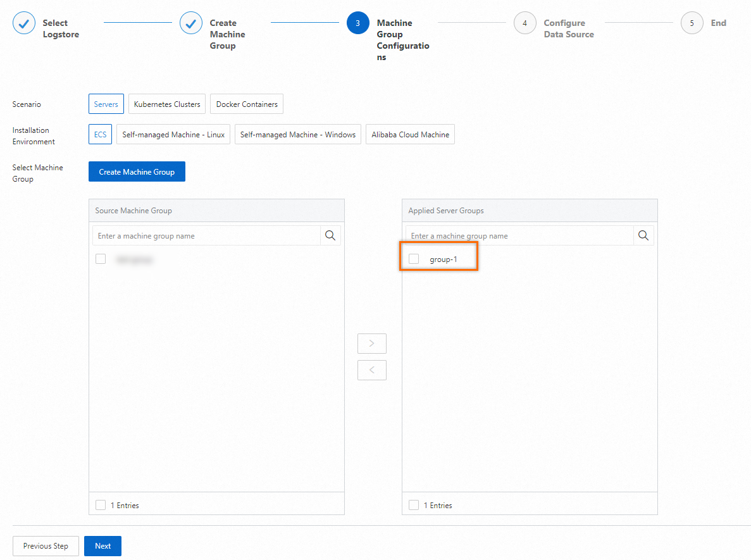
Task: Choose the Kubernetes Clusters scenario
Action: click(167, 104)
